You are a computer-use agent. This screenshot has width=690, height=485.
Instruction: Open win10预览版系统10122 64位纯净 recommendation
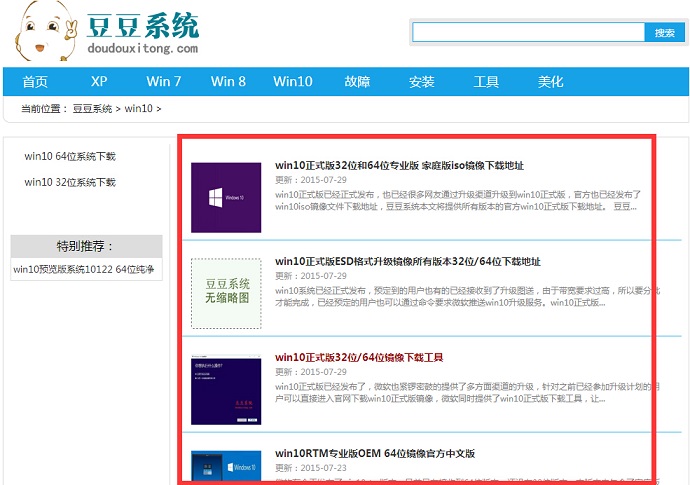point(84,269)
